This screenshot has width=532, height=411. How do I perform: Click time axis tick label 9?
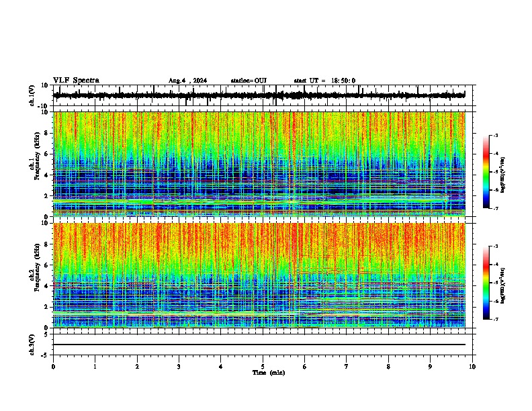pyautogui.click(x=430, y=367)
